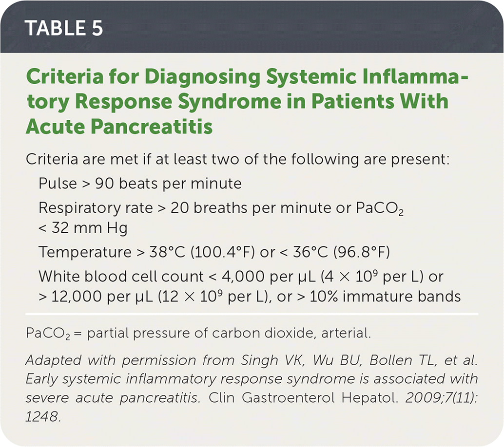Select the Temperature > 38°C criterion
The image size is (504, 447).
(122, 252)
